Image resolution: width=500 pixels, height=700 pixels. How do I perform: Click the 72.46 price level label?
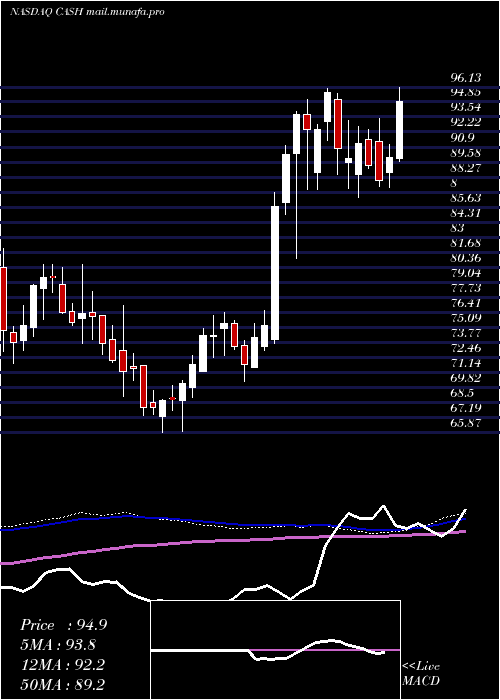pos(465,348)
